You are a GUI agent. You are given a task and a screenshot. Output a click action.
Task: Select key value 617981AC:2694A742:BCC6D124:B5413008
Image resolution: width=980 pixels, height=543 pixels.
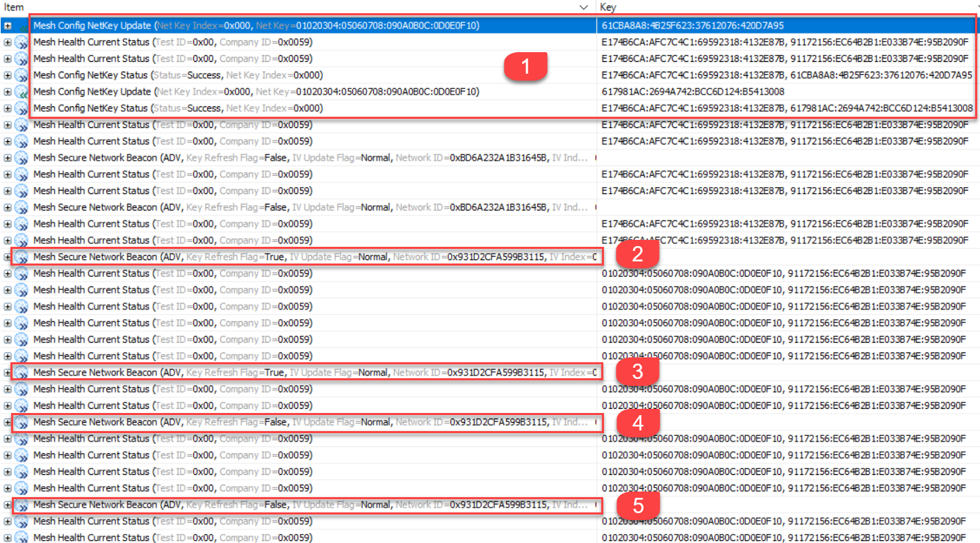693,92
